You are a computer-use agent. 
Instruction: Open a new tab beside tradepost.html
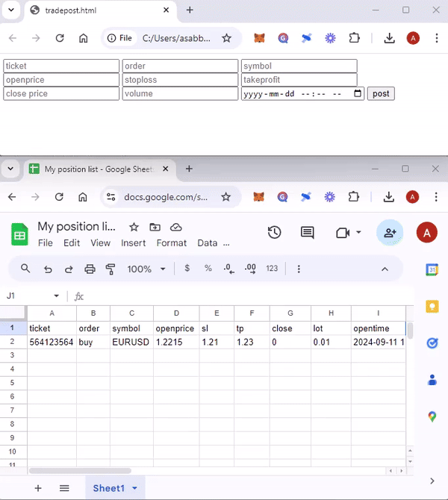coord(190,10)
